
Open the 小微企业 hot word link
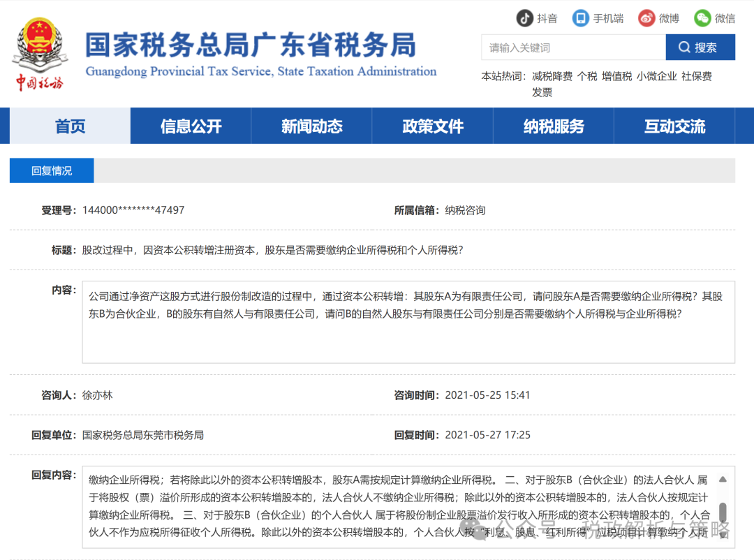tap(656, 77)
